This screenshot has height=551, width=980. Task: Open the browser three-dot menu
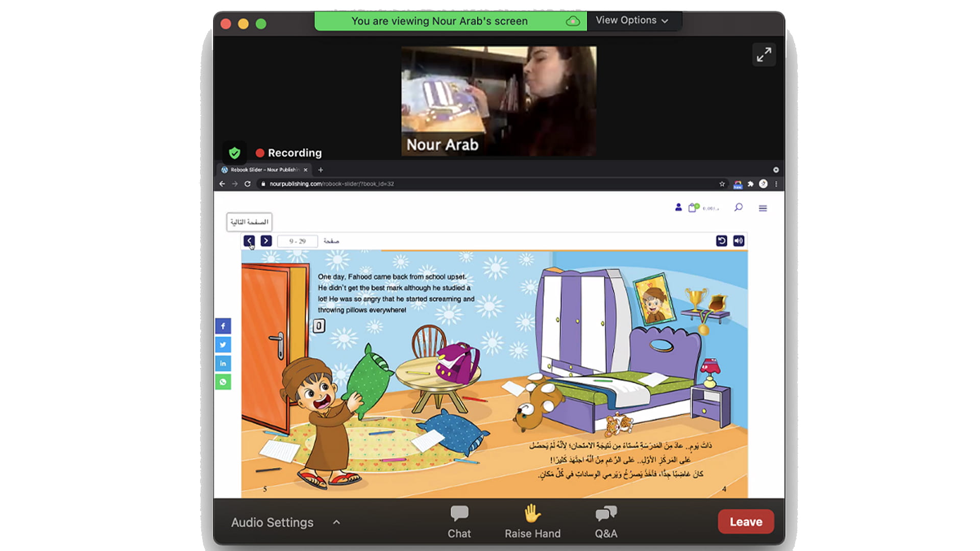[776, 184]
